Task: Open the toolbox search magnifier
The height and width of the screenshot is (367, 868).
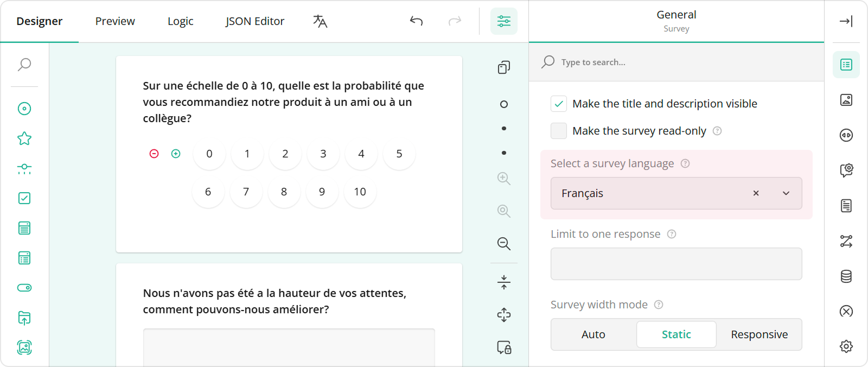Action: [x=24, y=65]
